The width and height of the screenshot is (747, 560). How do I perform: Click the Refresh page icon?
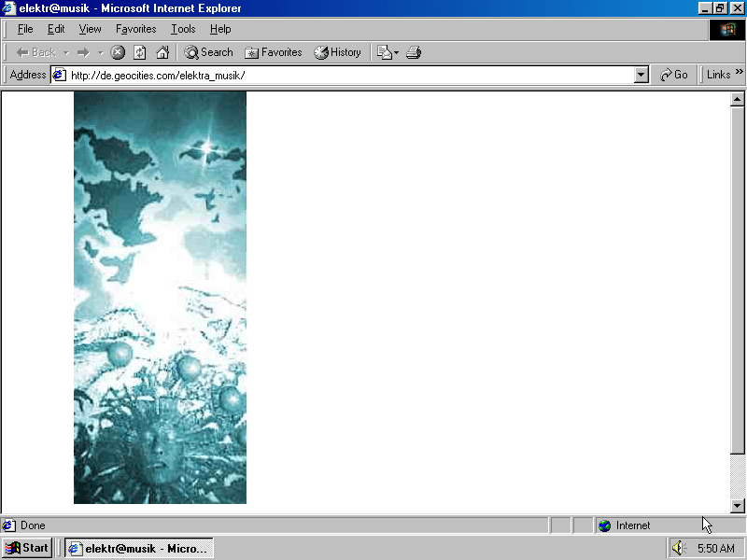point(140,52)
